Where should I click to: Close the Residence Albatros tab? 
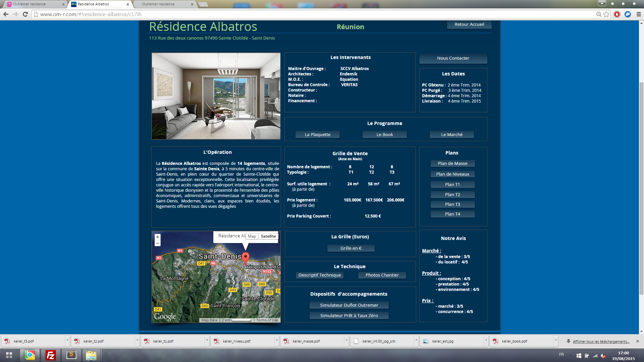click(127, 4)
